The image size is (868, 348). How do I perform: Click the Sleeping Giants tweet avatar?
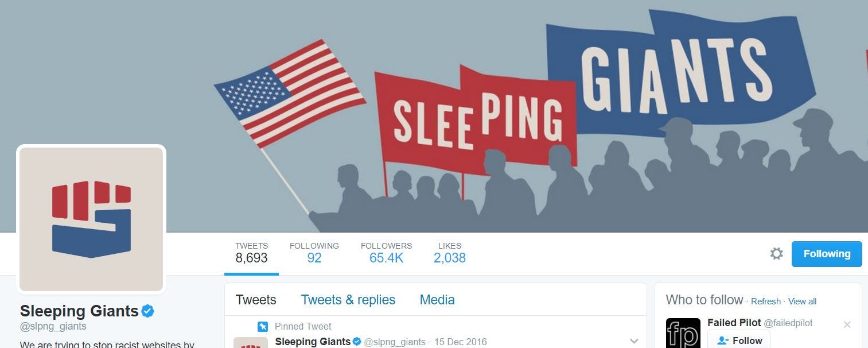(251, 342)
